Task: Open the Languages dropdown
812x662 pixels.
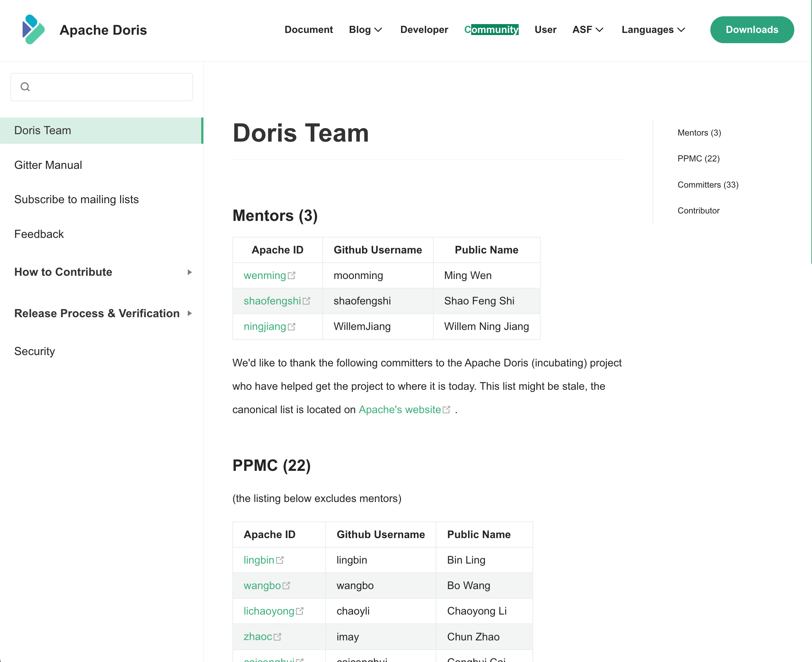Action: point(654,29)
